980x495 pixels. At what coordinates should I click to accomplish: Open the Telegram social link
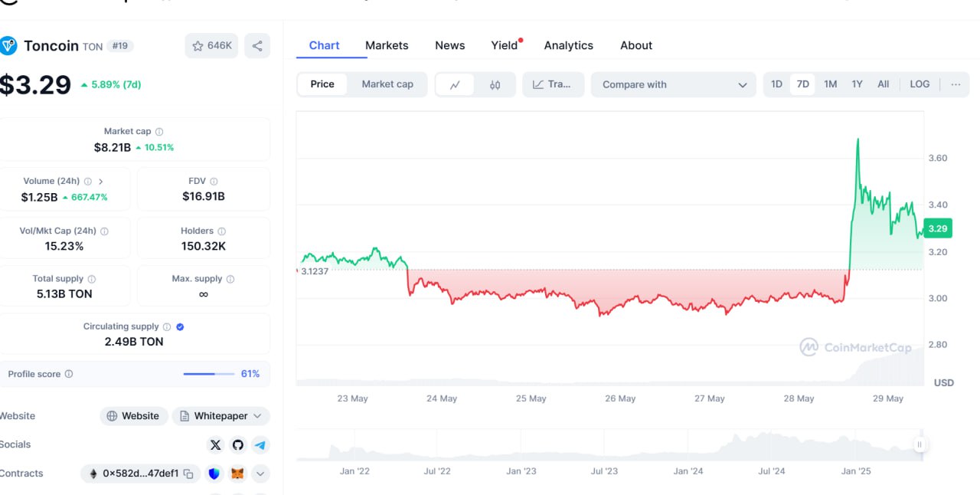[260, 445]
